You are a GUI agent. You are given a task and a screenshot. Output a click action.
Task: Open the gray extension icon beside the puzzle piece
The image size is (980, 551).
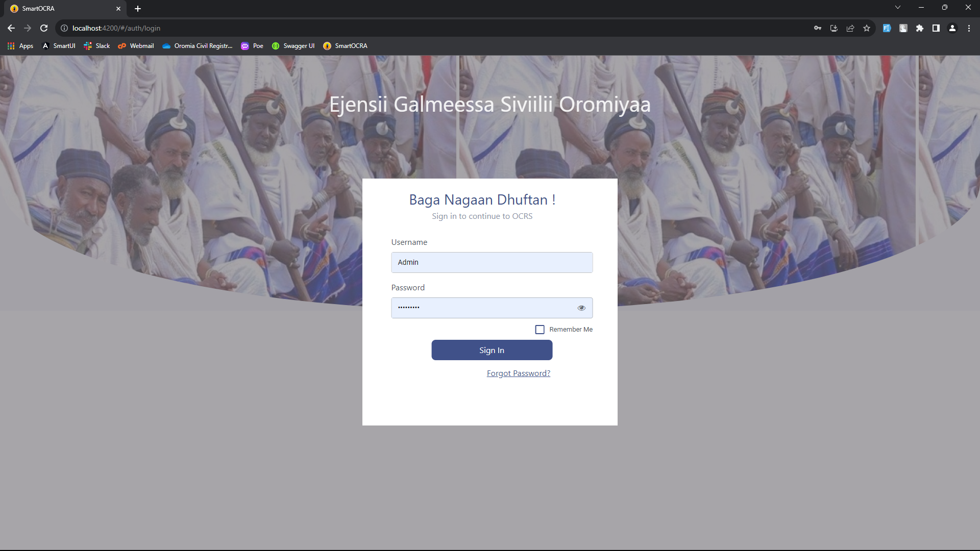pos(903,28)
